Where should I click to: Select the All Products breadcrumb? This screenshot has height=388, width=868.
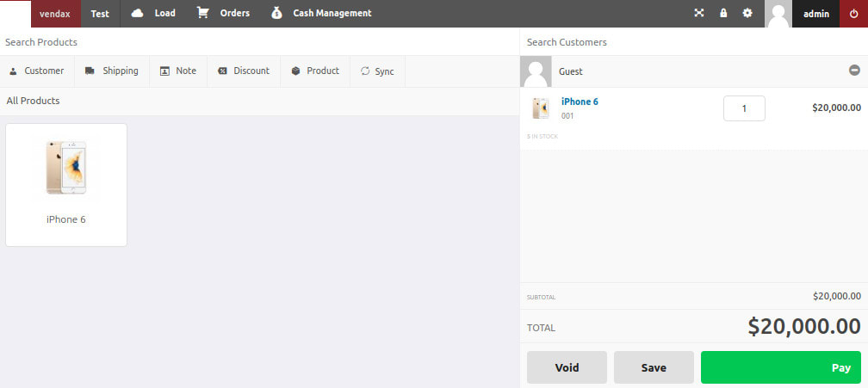coord(34,102)
